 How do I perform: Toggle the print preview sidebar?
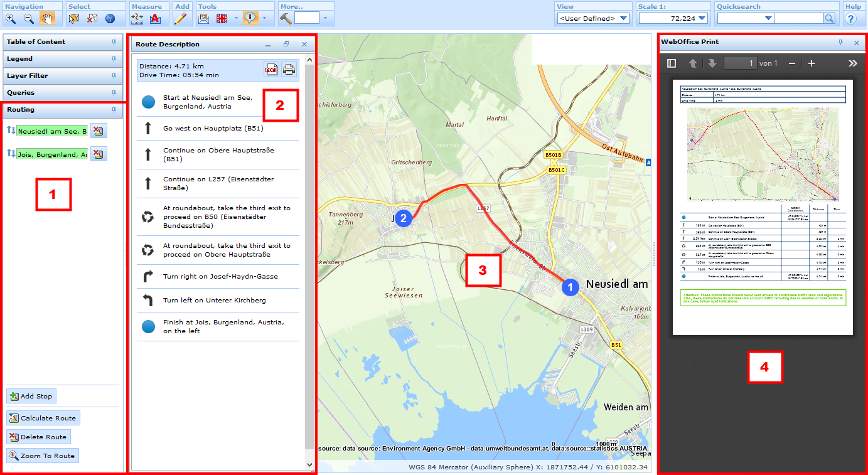[x=672, y=63]
